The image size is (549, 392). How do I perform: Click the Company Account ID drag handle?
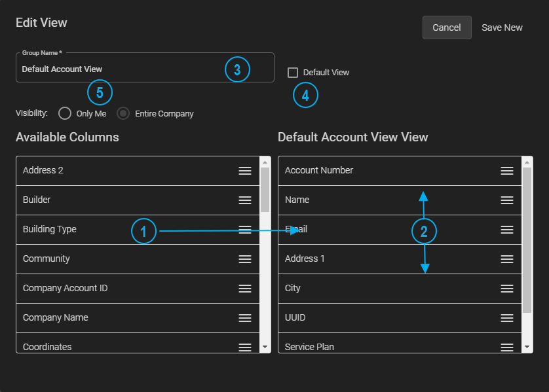point(245,288)
